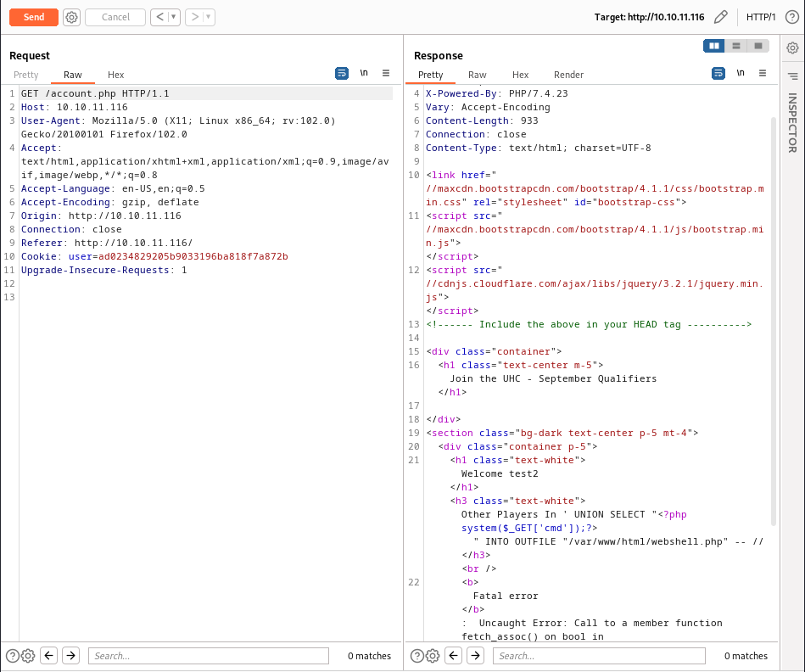Screen dimensions: 805x672
Task: Click the Target: http://10.10.11.116 label
Action: click(x=650, y=17)
